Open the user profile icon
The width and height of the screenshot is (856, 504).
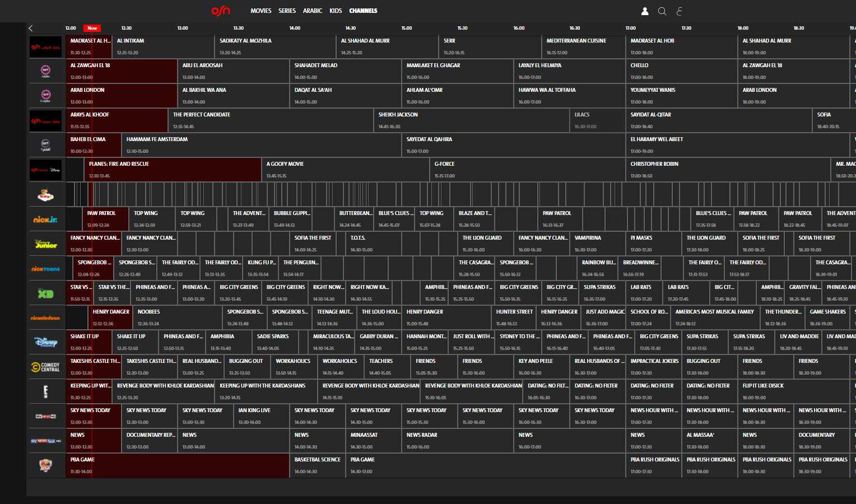click(x=645, y=11)
